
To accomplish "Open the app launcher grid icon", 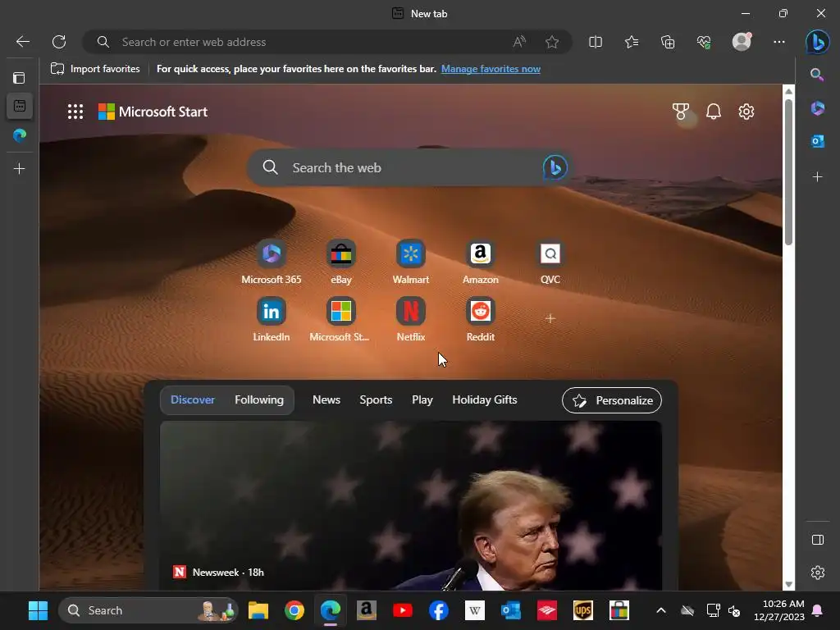I will (75, 112).
